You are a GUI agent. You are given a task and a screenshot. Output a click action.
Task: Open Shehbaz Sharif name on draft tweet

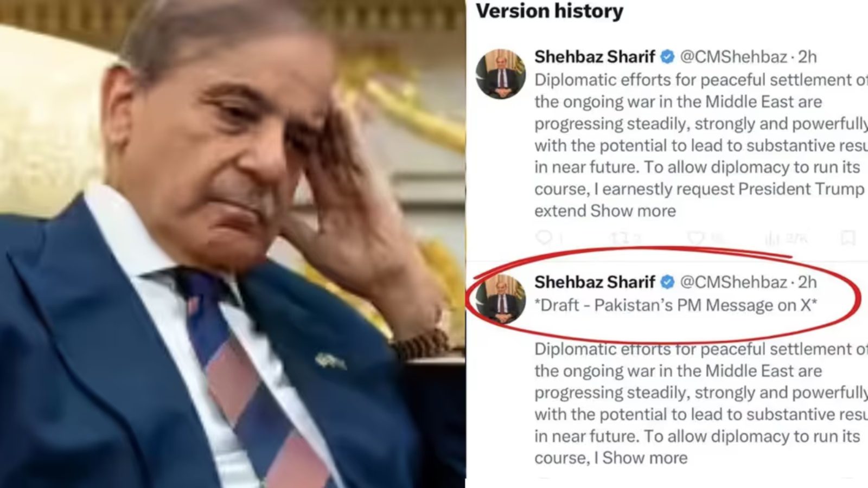tap(595, 282)
